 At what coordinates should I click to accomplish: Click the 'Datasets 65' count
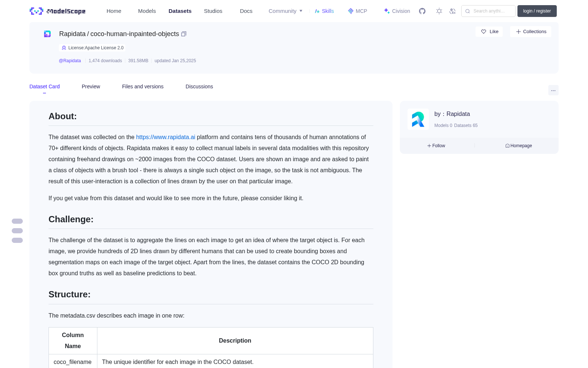[466, 125]
